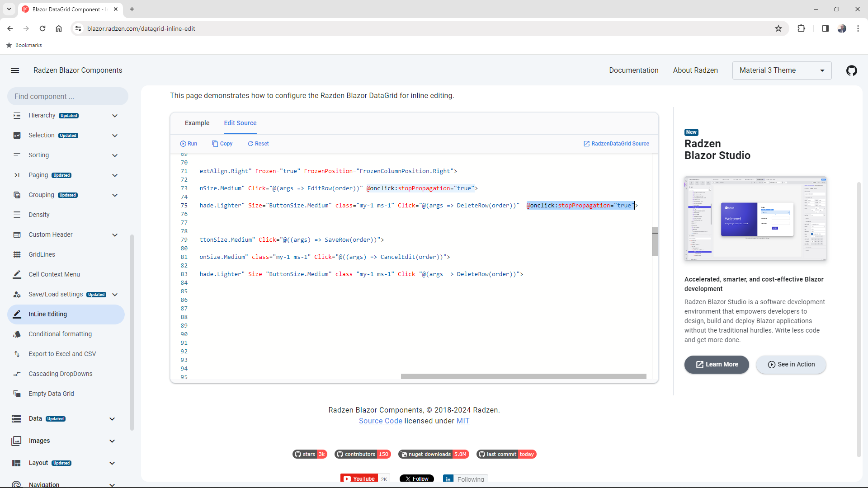Screen dimensions: 868x488
Task: Switch to the Example tab
Action: point(197,123)
